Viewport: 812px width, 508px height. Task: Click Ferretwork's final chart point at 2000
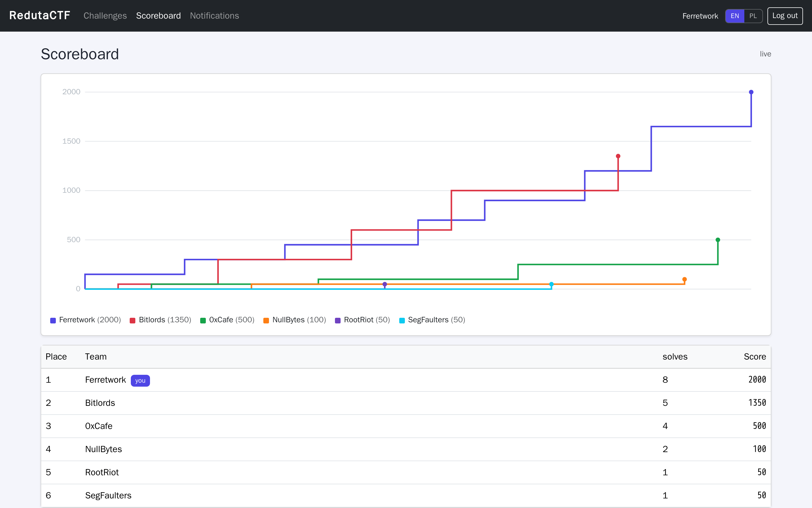751,92
